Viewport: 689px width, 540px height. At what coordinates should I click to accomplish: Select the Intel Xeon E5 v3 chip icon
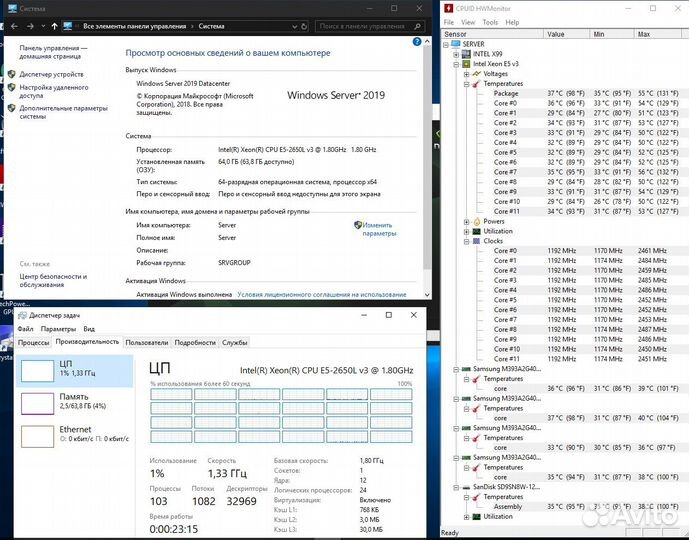pyautogui.click(x=466, y=64)
